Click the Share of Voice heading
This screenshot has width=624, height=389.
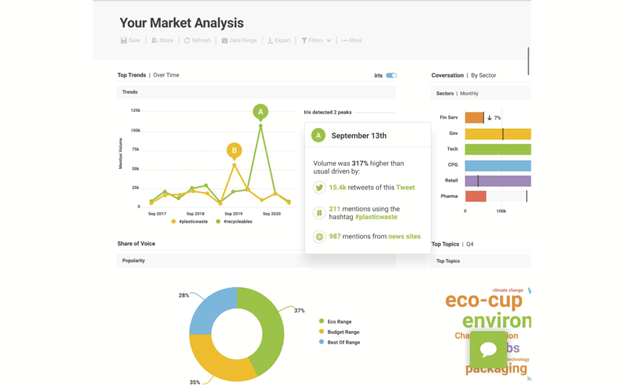click(x=136, y=244)
